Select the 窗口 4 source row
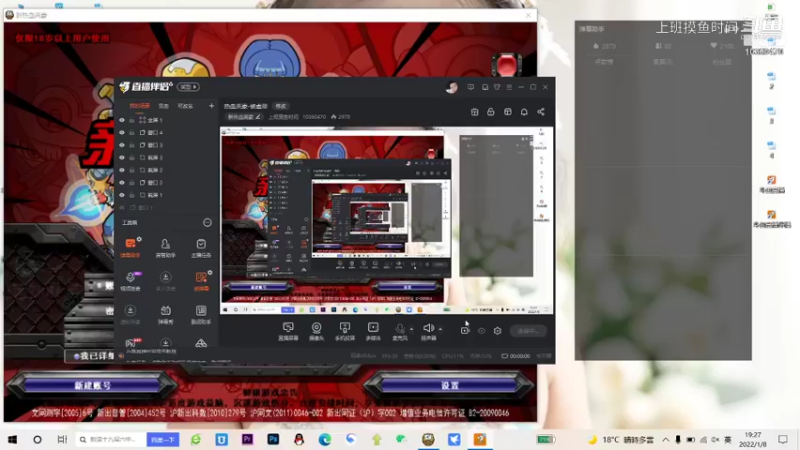 pos(166,133)
